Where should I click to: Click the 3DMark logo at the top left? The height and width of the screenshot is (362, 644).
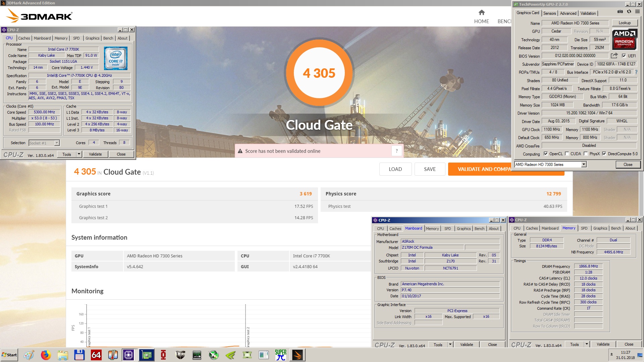click(40, 16)
